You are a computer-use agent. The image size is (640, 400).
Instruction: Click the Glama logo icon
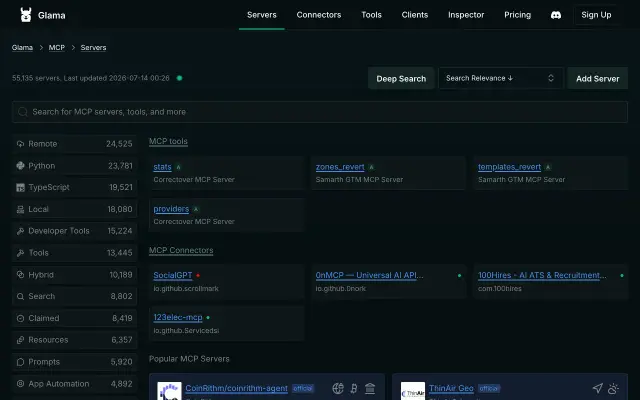tap(26, 15)
